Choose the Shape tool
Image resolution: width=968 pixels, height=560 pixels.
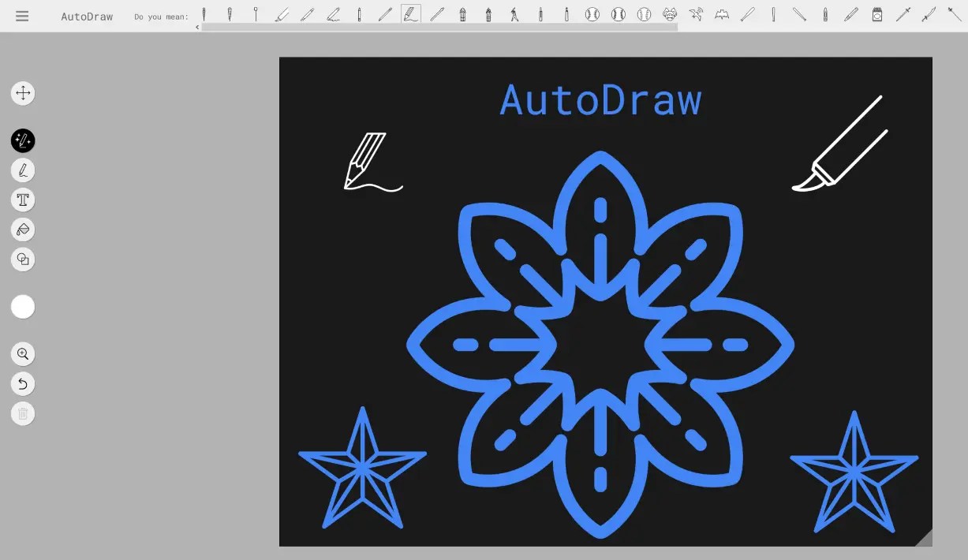pos(23,259)
